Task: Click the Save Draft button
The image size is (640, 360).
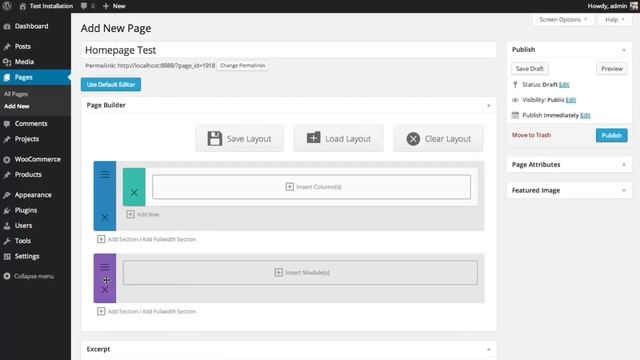Action: [530, 69]
